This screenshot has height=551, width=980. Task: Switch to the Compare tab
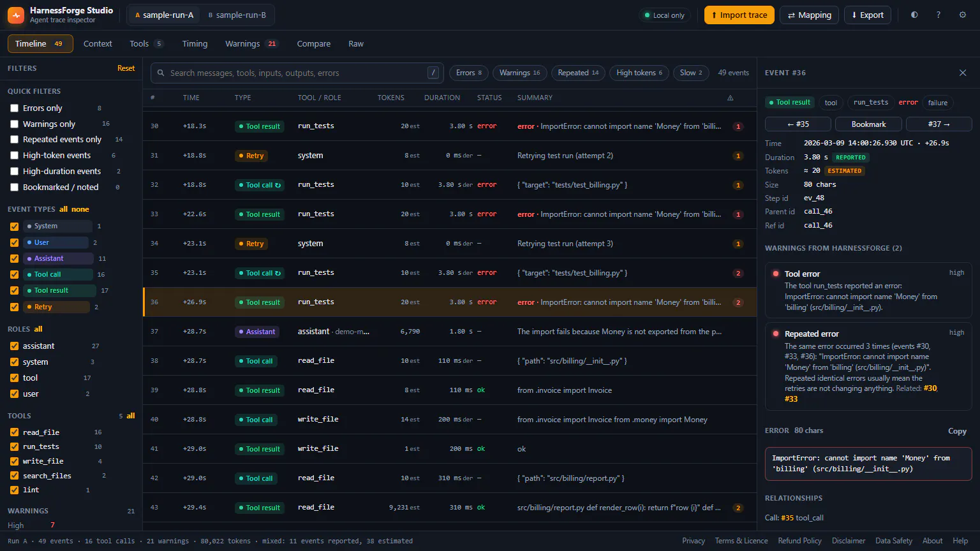[x=313, y=43]
